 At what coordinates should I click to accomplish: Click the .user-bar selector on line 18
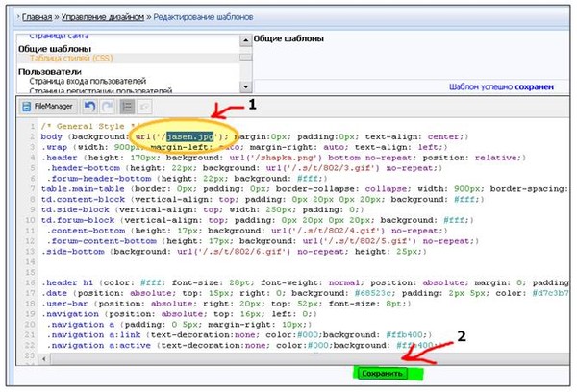coord(64,304)
